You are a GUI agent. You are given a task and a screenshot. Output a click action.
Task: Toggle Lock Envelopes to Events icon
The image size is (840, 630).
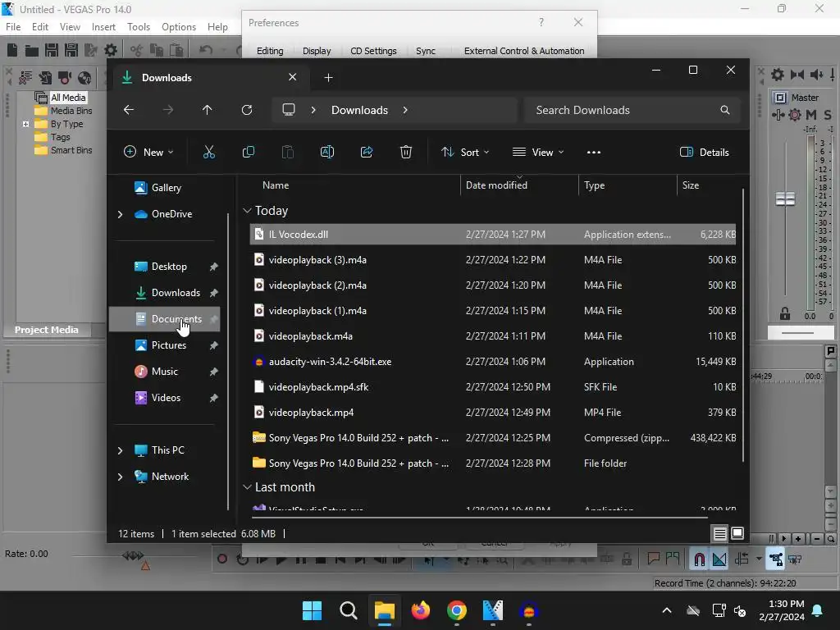[x=776, y=559]
